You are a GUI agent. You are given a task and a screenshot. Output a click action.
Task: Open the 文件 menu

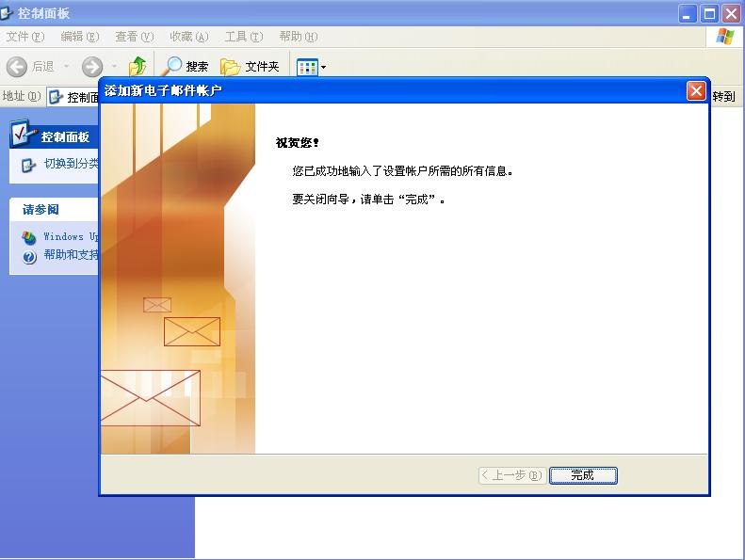25,37
